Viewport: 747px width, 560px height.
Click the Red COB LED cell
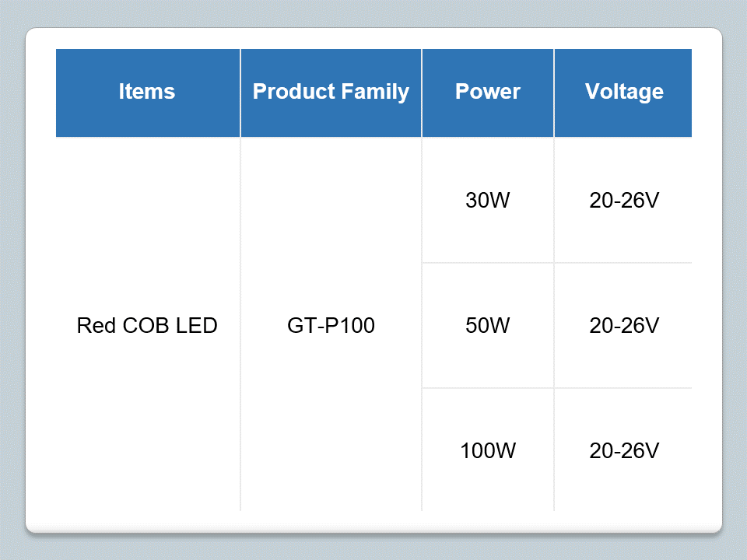147,325
